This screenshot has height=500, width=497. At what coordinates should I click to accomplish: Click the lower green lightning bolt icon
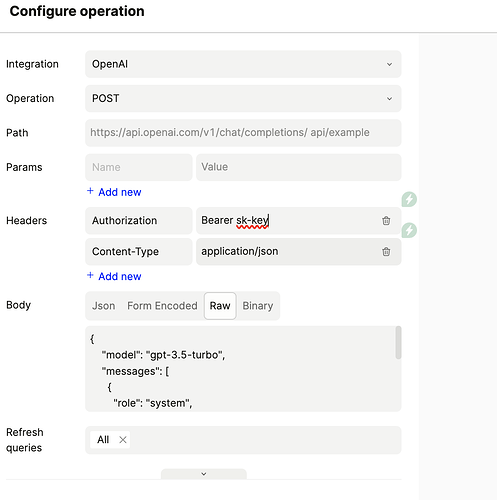coord(409,230)
